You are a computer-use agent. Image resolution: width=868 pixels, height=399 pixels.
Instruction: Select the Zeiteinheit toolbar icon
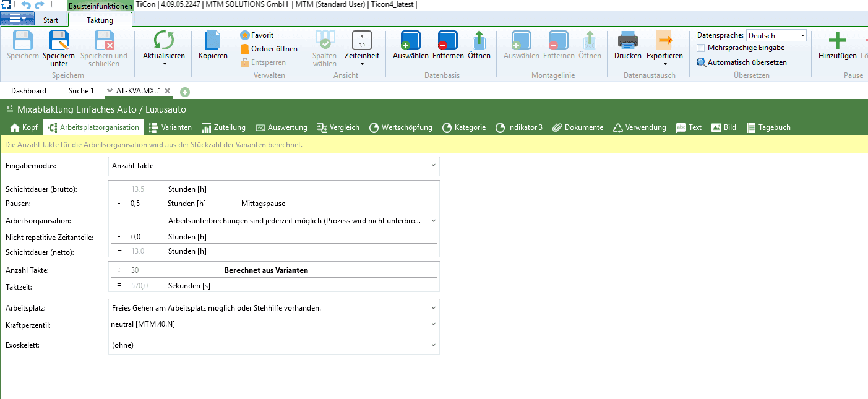coord(362,41)
